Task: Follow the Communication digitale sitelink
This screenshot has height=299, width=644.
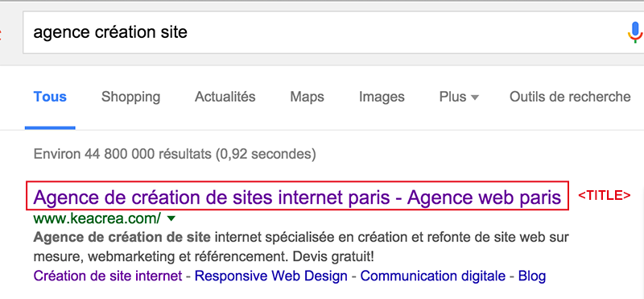Action: (x=433, y=276)
